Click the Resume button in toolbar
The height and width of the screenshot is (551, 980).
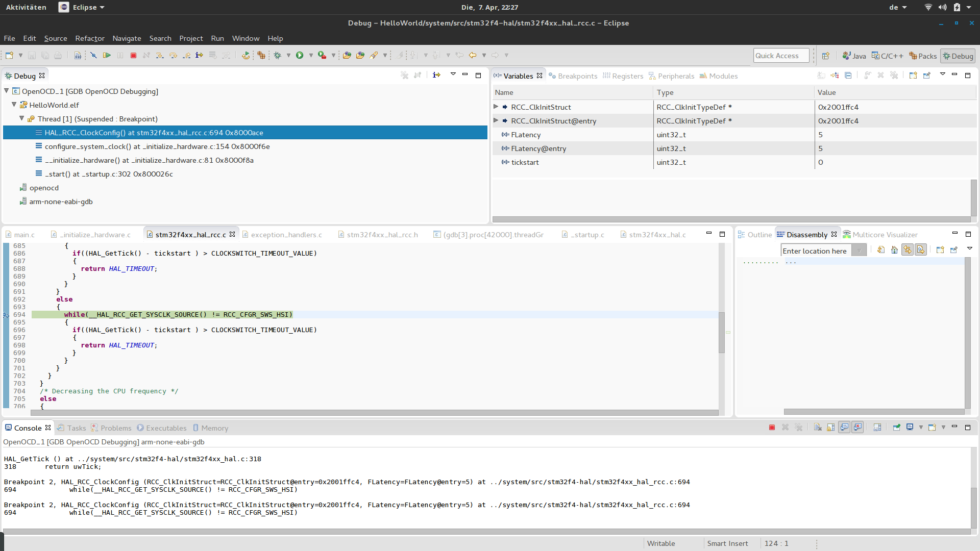coord(107,55)
